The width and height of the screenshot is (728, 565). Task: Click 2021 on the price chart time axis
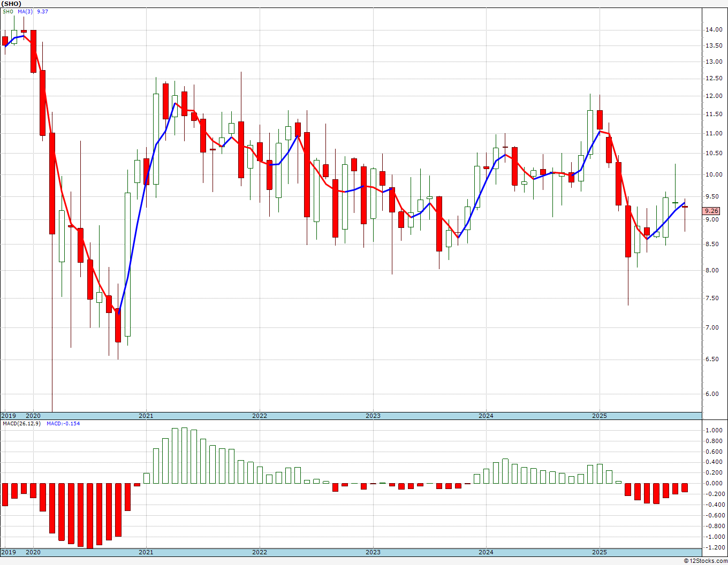(146, 416)
